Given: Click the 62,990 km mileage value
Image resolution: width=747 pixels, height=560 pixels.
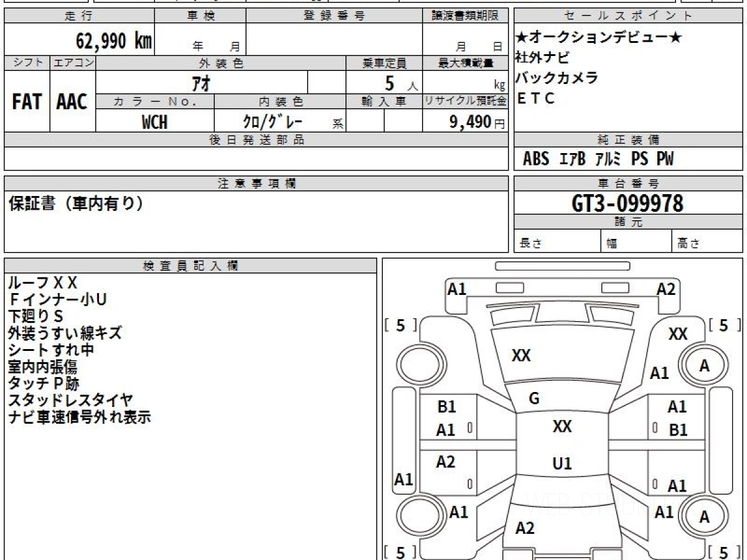Looking at the screenshot, I should (114, 41).
